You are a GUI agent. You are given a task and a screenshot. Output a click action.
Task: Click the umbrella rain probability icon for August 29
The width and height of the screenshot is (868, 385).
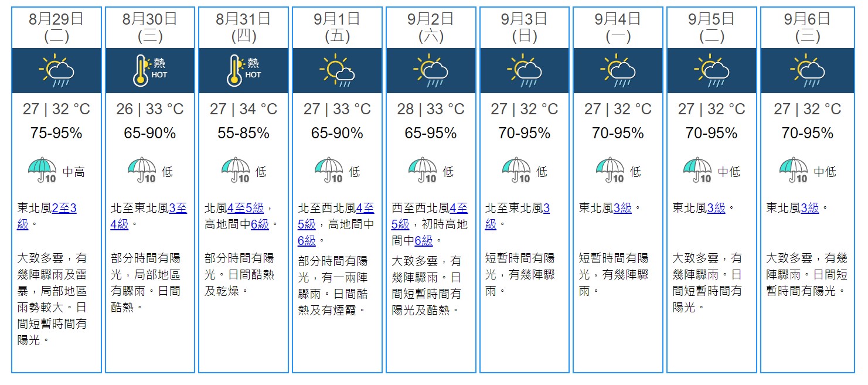click(x=43, y=171)
